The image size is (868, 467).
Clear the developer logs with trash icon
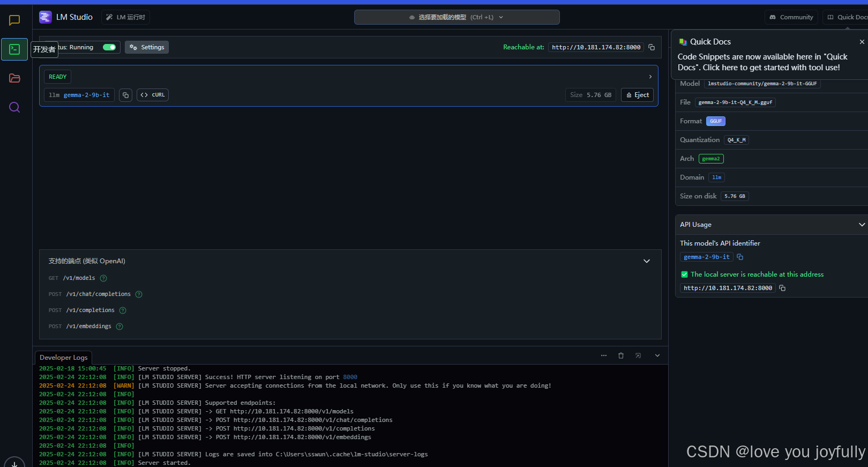pyautogui.click(x=621, y=355)
